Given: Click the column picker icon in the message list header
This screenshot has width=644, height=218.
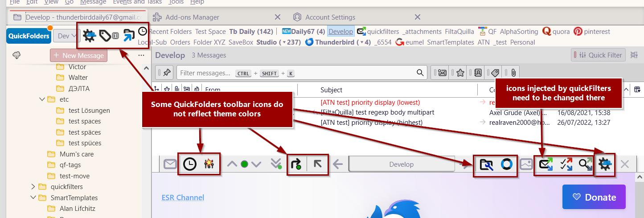Looking at the screenshot, I should pyautogui.click(x=637, y=90).
